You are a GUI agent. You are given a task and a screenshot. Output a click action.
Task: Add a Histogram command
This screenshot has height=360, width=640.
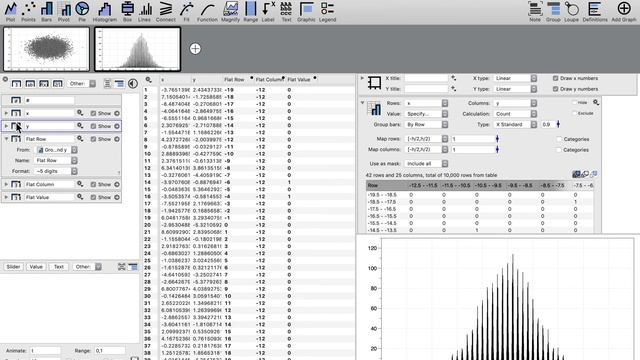click(x=105, y=11)
